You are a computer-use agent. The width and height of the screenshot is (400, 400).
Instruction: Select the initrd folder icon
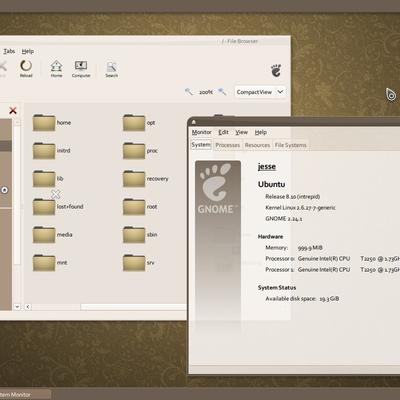tap(44, 151)
